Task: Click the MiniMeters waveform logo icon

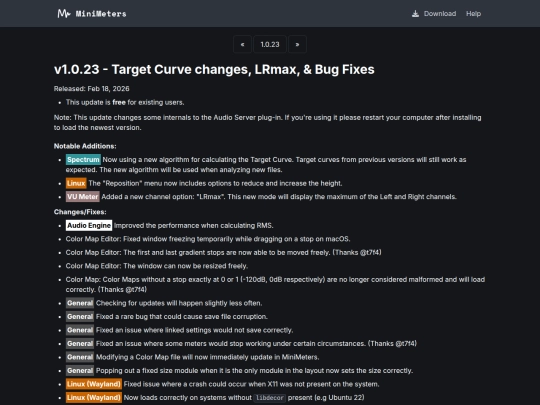Action: click(64, 14)
